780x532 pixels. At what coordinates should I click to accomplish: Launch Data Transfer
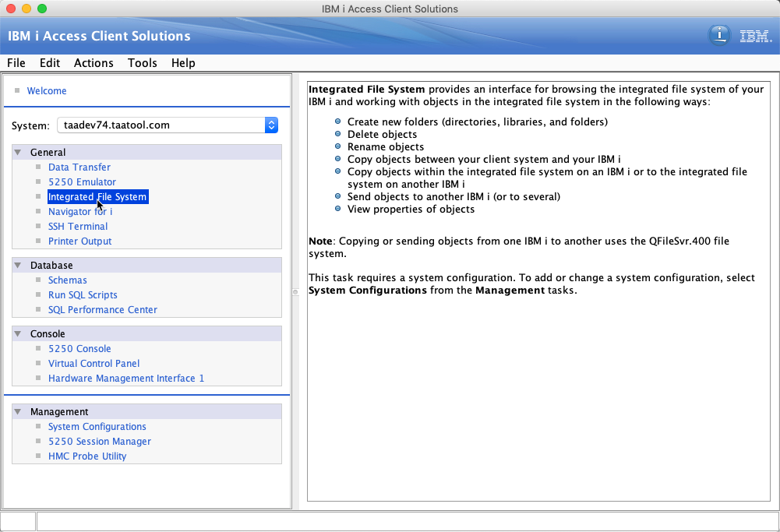79,167
